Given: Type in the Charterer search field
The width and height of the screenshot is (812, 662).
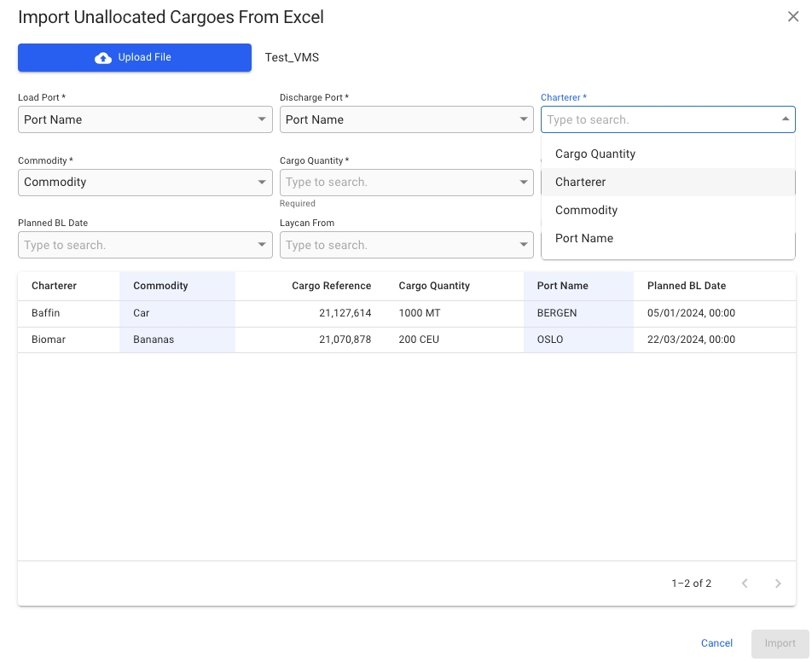Looking at the screenshot, I should [x=657, y=119].
